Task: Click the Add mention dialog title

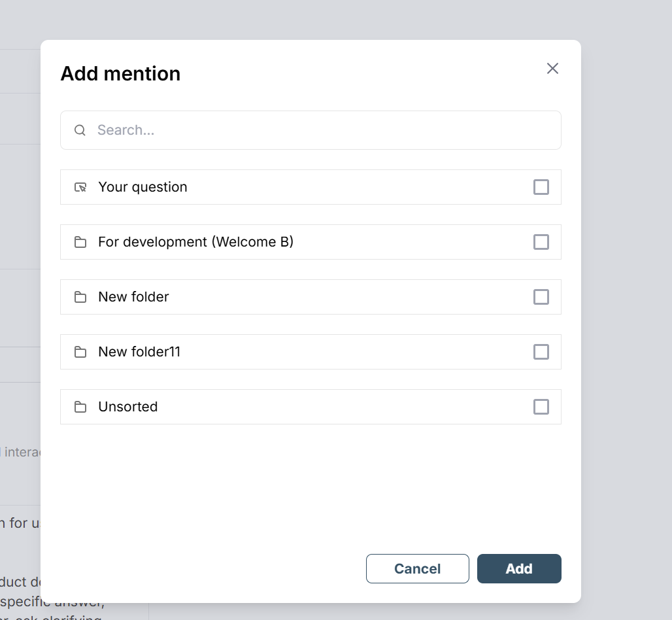Action: pyautogui.click(x=120, y=73)
